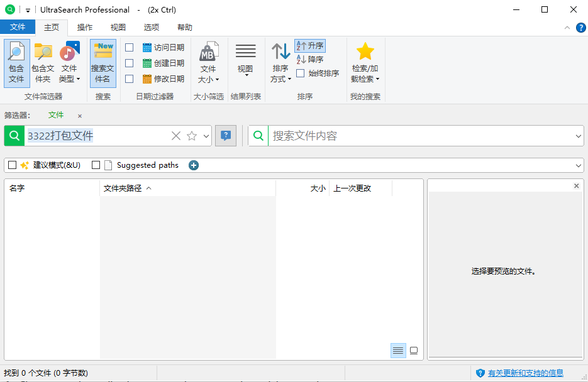Viewport: 588px width, 382px height.
Task: Click the 修改日期 calendar icon
Action: click(x=147, y=79)
